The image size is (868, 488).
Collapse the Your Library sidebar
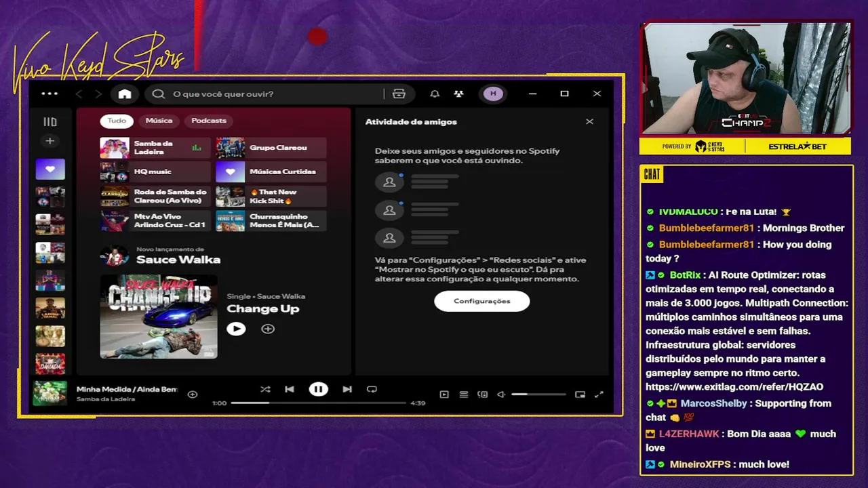pyautogui.click(x=50, y=122)
